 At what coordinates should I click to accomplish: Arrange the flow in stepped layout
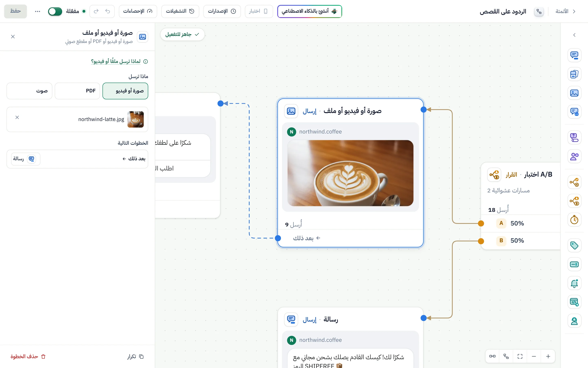(x=506, y=356)
